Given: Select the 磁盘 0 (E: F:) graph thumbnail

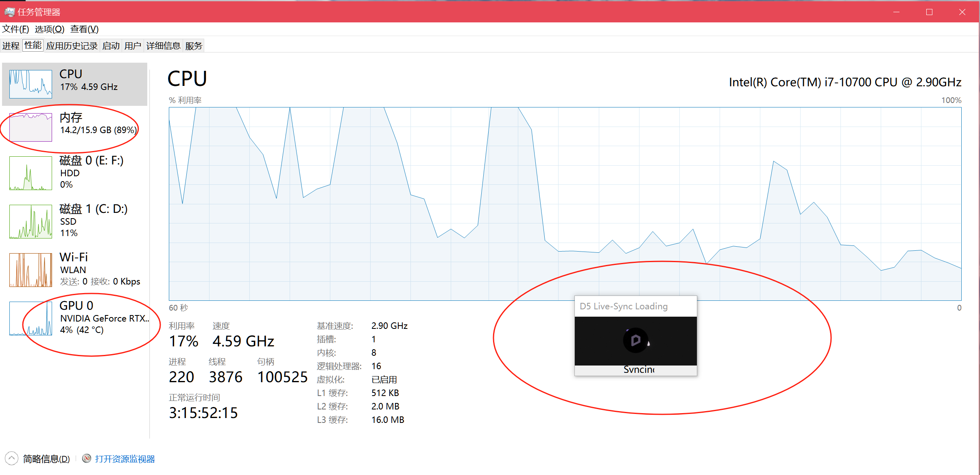Looking at the screenshot, I should coord(31,173).
